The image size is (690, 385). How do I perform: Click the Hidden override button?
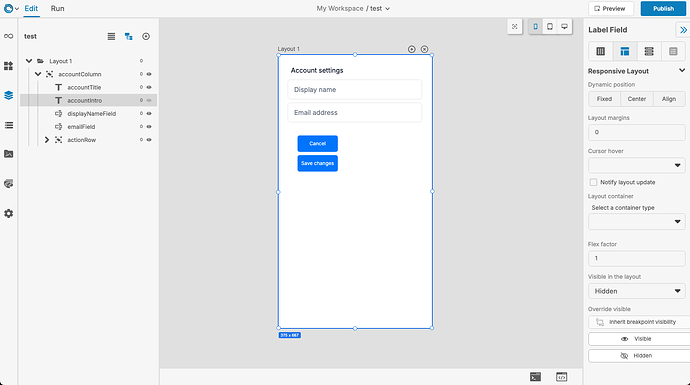tap(639, 356)
